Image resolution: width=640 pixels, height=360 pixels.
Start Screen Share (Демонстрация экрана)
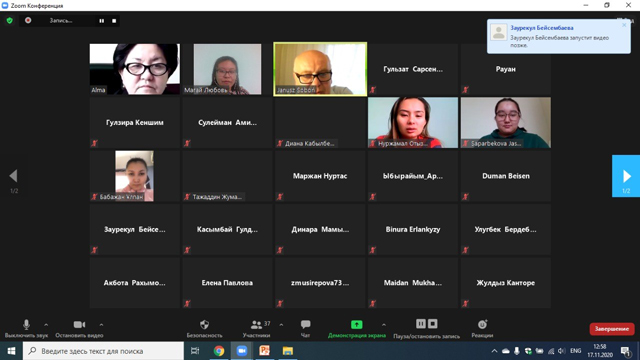tap(357, 324)
